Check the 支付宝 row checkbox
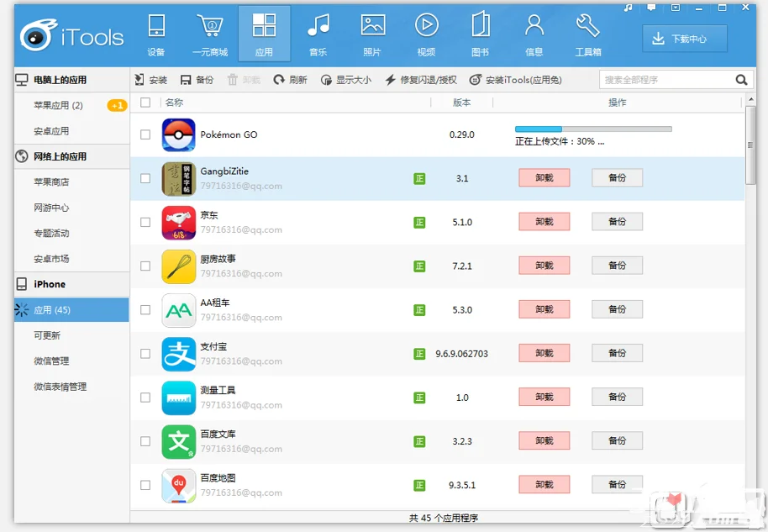768x532 pixels. (x=145, y=354)
